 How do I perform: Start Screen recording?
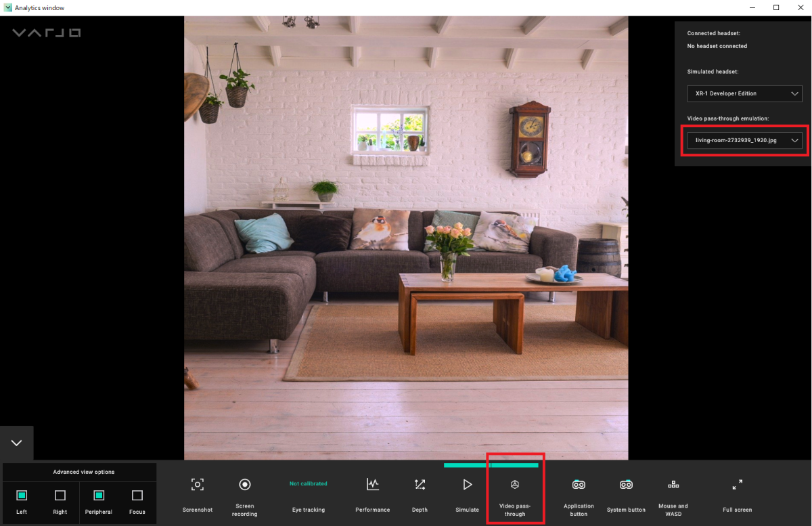click(x=245, y=484)
